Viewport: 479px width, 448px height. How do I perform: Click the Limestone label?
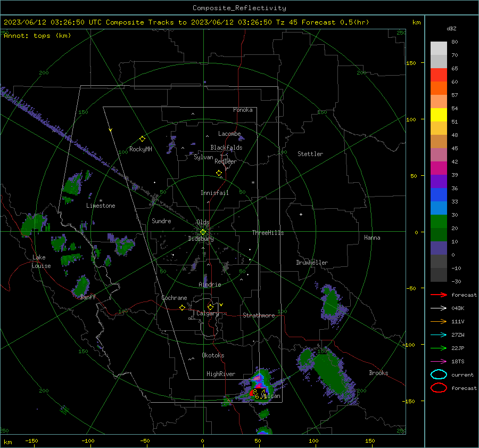click(x=101, y=206)
